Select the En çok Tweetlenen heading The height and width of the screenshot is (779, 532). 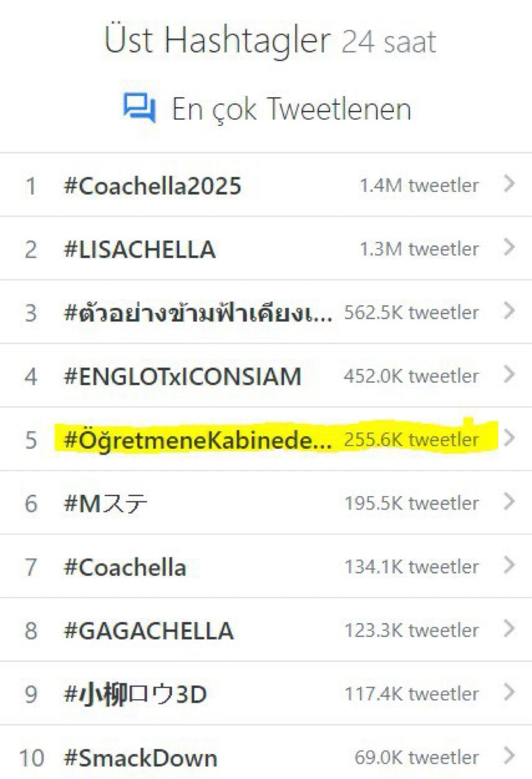(x=291, y=109)
